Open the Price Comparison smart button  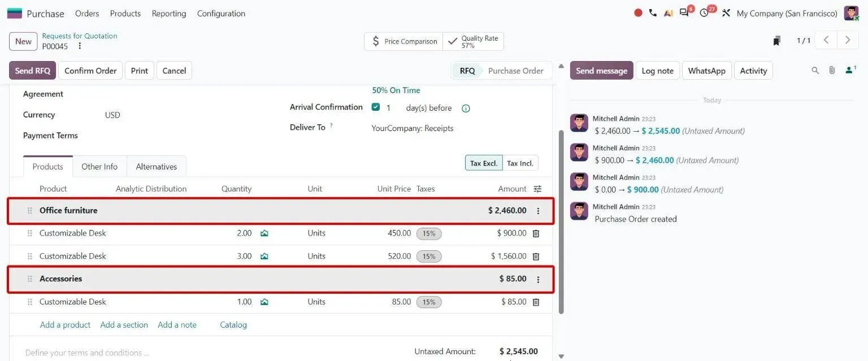pos(404,41)
